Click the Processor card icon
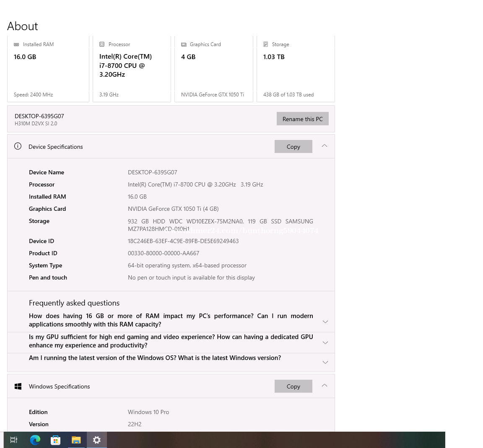This screenshot has width=483, height=448. (102, 44)
